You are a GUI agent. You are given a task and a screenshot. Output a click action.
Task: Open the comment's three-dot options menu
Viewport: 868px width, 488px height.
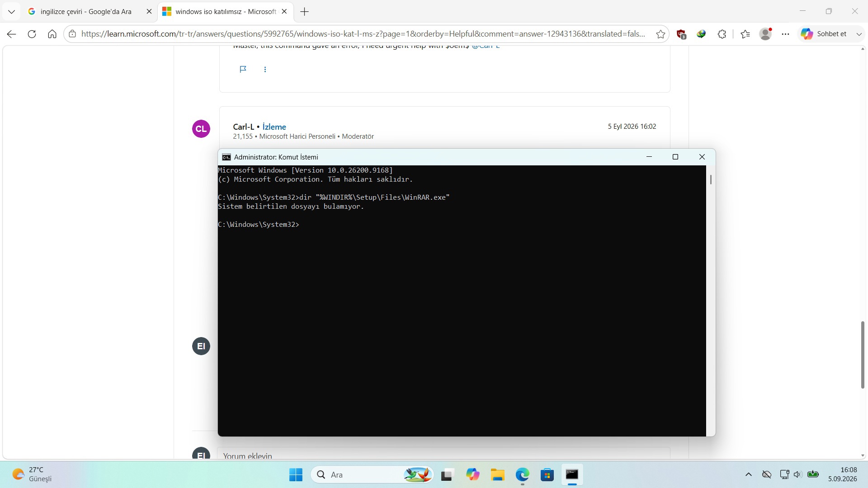(265, 69)
